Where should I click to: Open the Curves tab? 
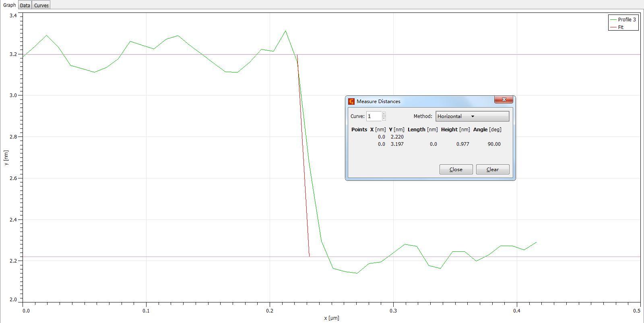pyautogui.click(x=41, y=5)
